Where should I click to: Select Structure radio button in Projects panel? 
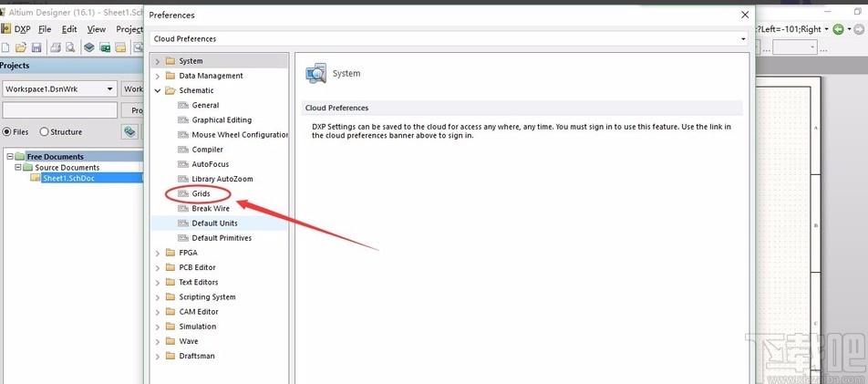tap(45, 132)
